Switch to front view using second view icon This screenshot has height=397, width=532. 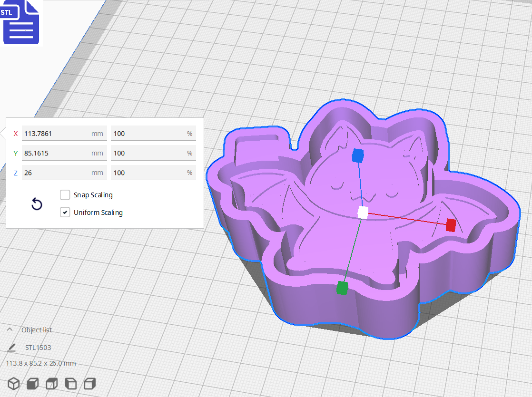click(32, 384)
